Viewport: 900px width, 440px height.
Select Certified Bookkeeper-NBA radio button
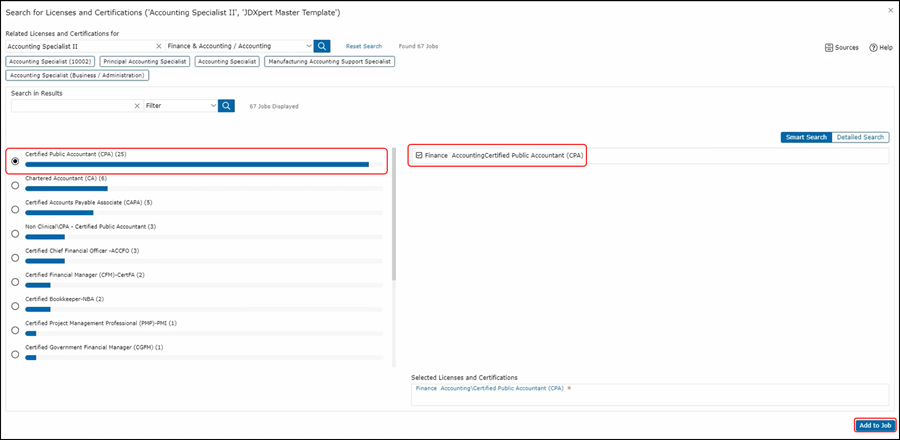pyautogui.click(x=14, y=306)
